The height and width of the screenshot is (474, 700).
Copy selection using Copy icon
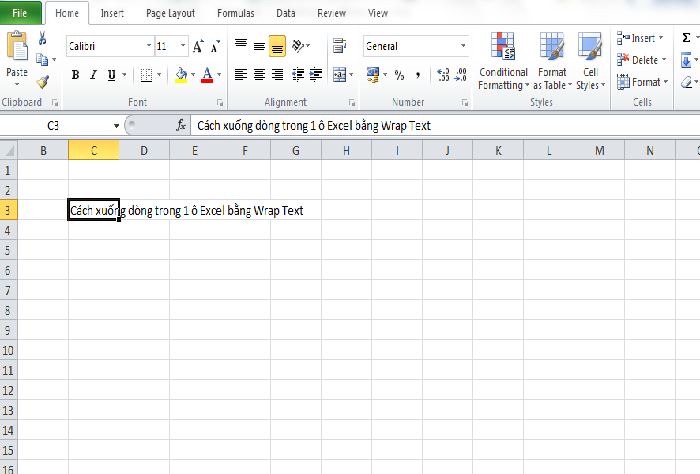click(x=42, y=59)
